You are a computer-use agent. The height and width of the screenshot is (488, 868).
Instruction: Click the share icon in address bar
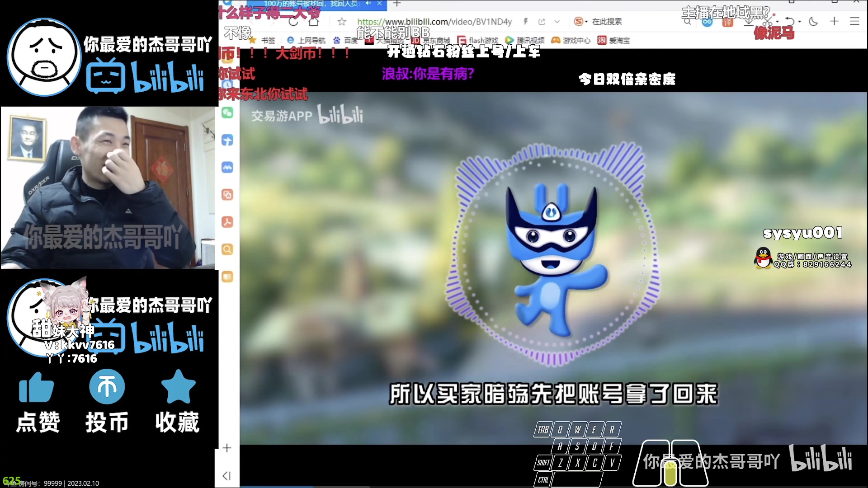(542, 21)
